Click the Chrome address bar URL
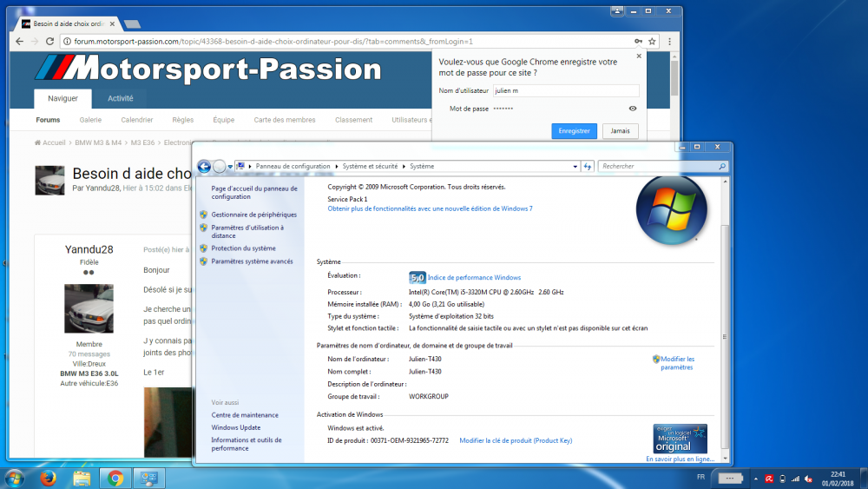Viewport: 868px width, 489px height. tap(273, 42)
